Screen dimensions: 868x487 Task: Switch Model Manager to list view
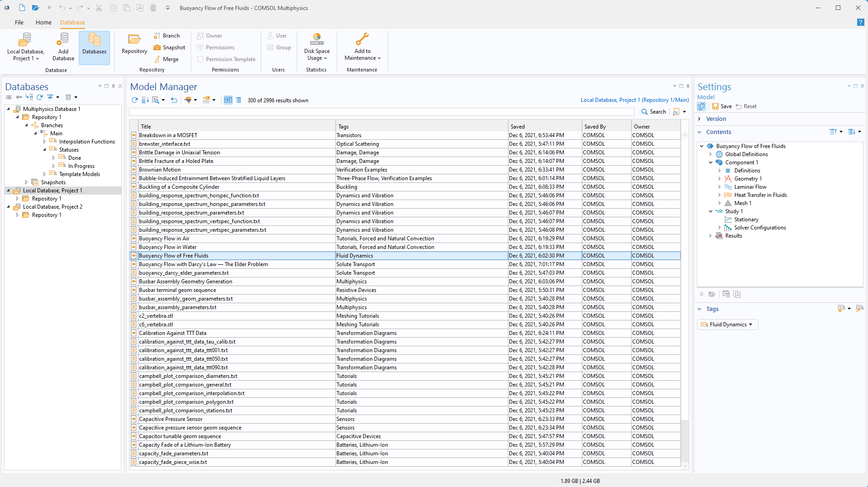click(x=239, y=100)
